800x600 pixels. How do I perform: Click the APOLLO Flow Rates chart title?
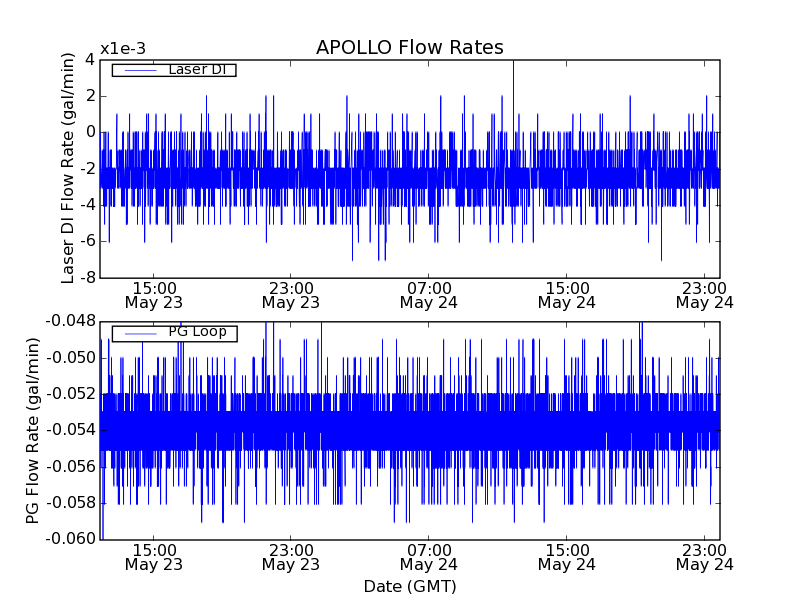point(409,48)
